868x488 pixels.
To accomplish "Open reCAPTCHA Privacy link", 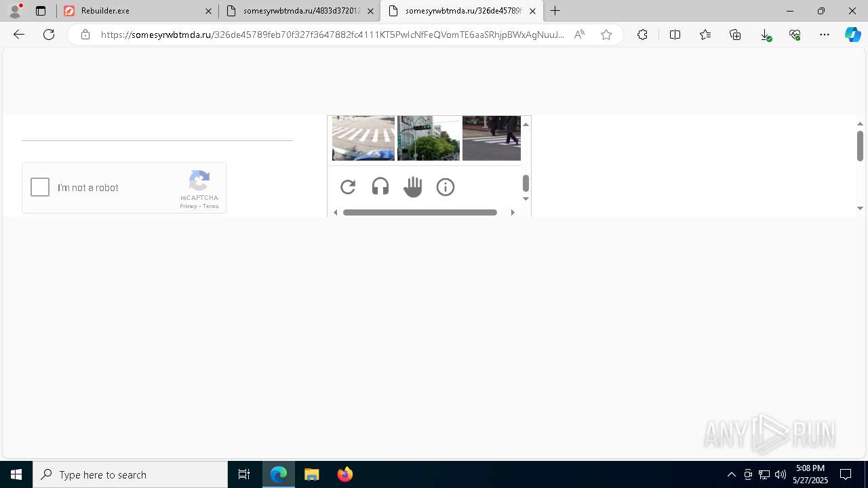I will (x=189, y=206).
